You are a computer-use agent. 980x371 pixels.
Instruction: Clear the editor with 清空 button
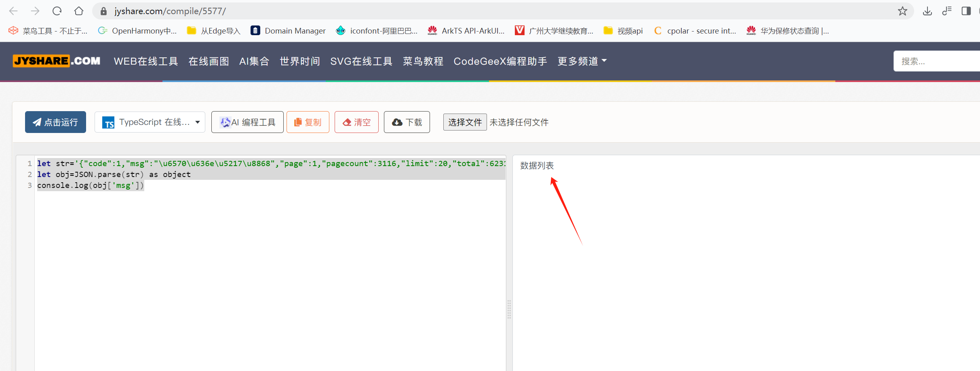[356, 122]
